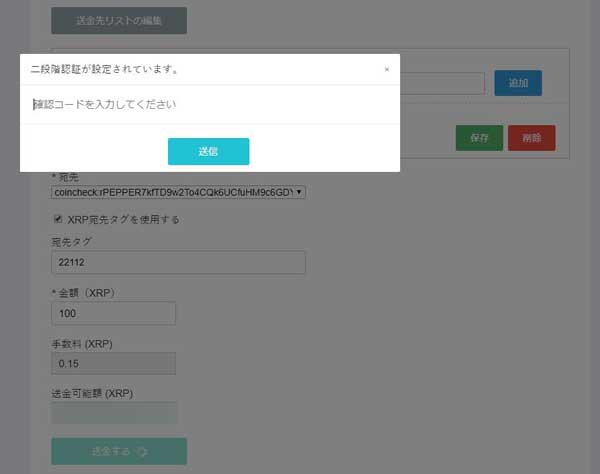Click the 二段階認証が設定されています dialog title
Viewport: 600px width, 474px height.
tap(105, 70)
